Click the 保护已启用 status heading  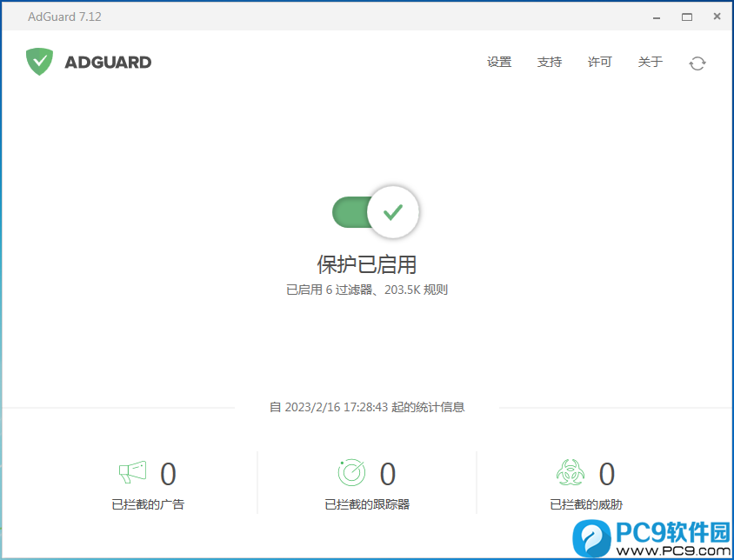[x=366, y=264]
